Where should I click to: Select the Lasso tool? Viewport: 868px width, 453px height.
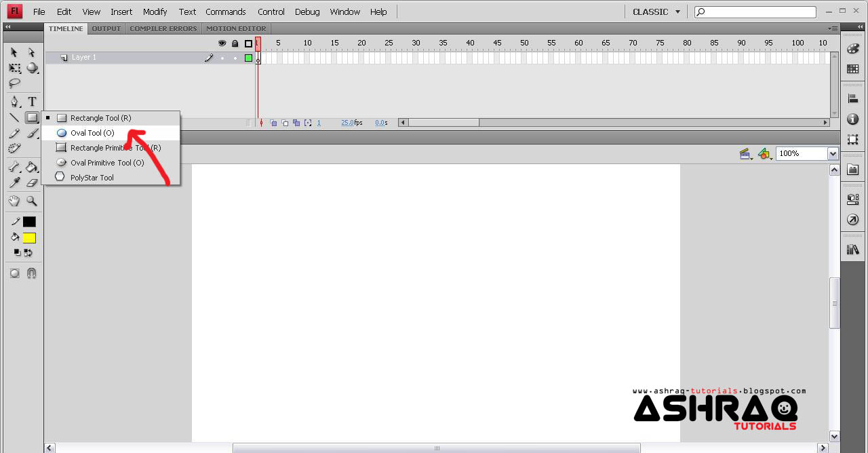coord(14,83)
